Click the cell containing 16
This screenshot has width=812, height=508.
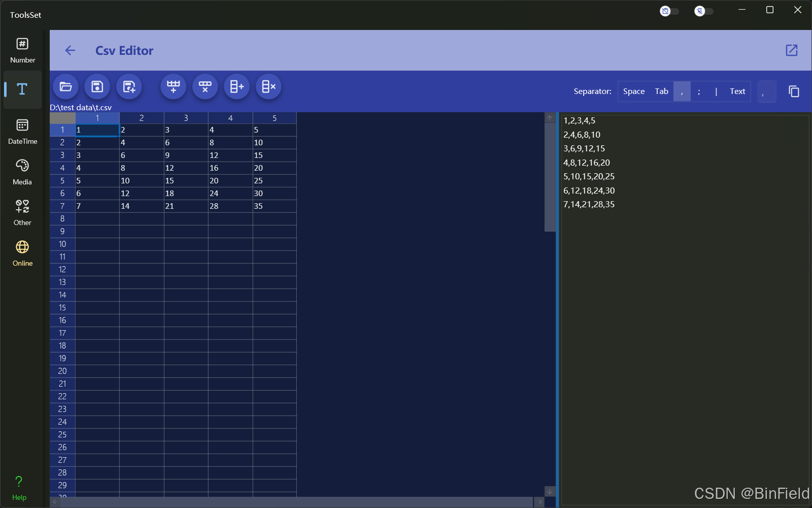(x=230, y=168)
